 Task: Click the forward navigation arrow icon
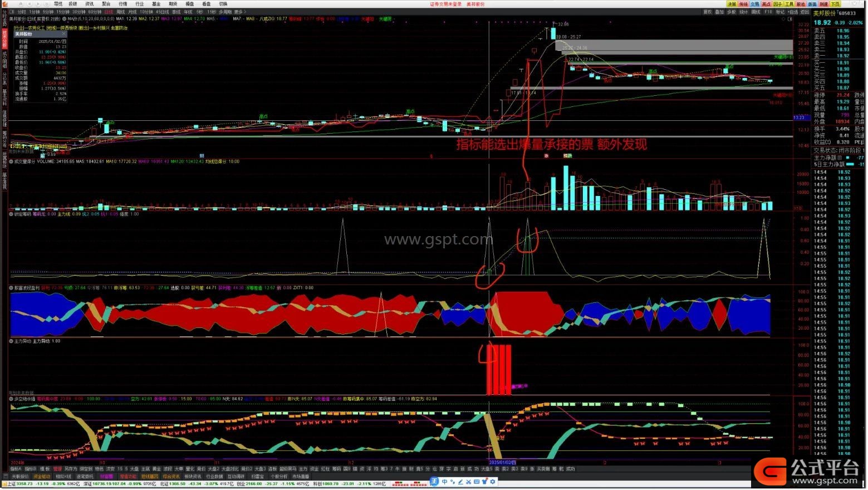[38, 4]
